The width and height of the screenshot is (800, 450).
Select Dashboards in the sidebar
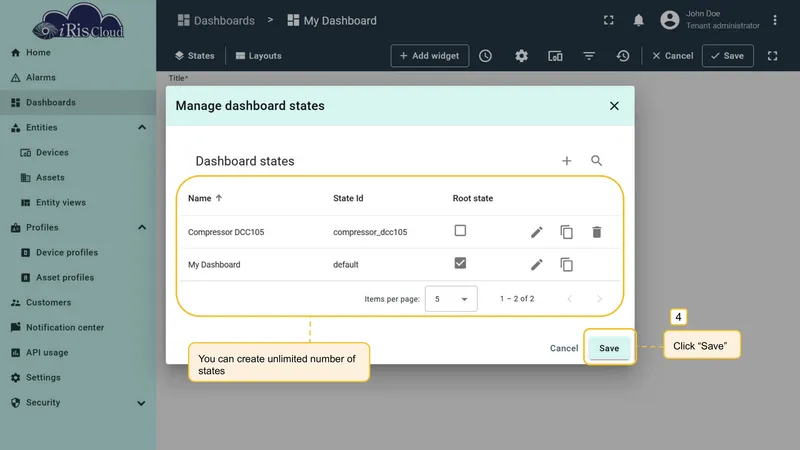click(78, 103)
